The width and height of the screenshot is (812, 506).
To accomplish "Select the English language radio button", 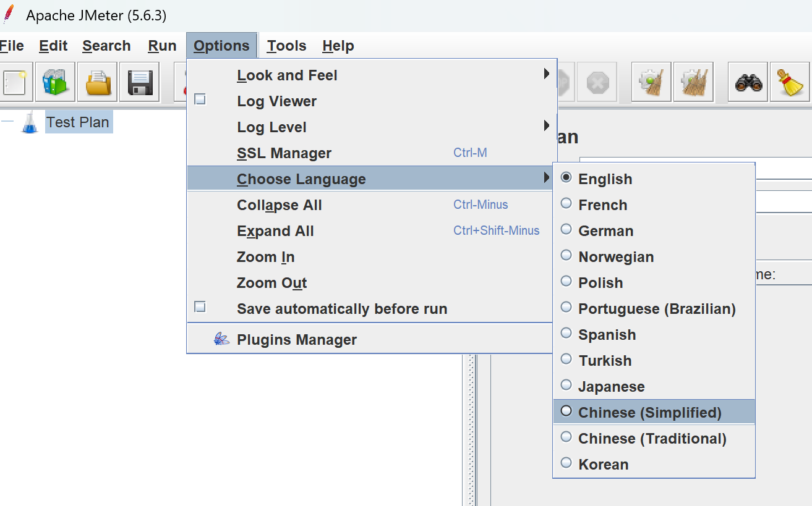I will point(566,177).
